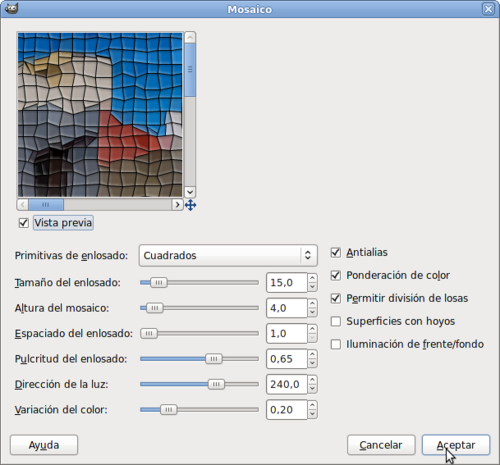Enable Superficies con hoyos
500x465 pixels.
(x=336, y=321)
